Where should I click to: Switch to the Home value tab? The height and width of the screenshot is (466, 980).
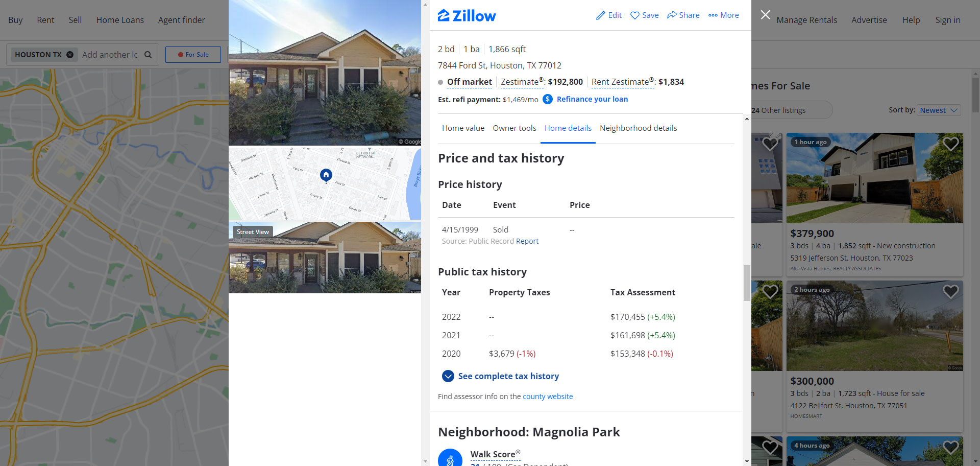463,128
